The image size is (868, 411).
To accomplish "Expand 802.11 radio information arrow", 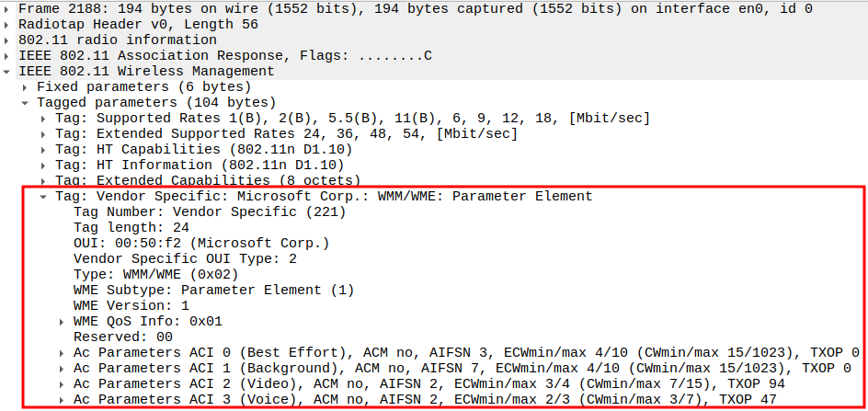I will 8,40.
